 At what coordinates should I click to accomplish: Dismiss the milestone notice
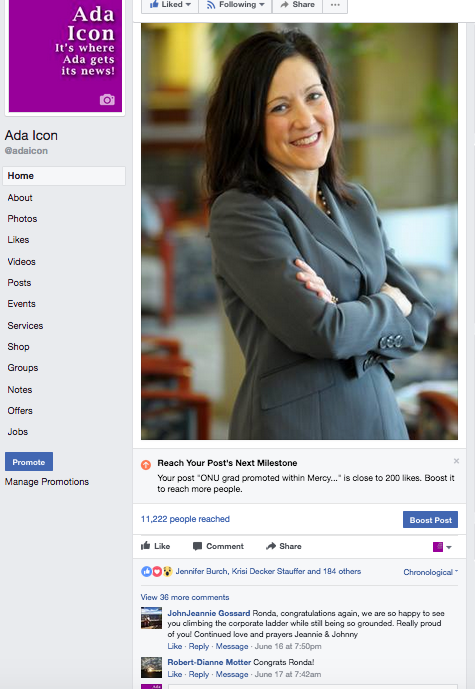456,461
